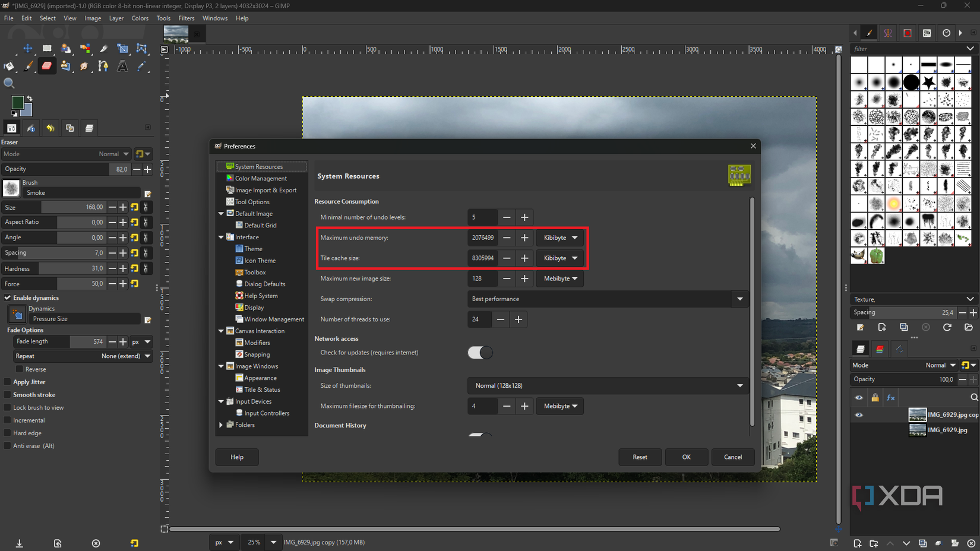980x551 pixels.
Task: Toggle the Check for updates switch
Action: pyautogui.click(x=480, y=352)
